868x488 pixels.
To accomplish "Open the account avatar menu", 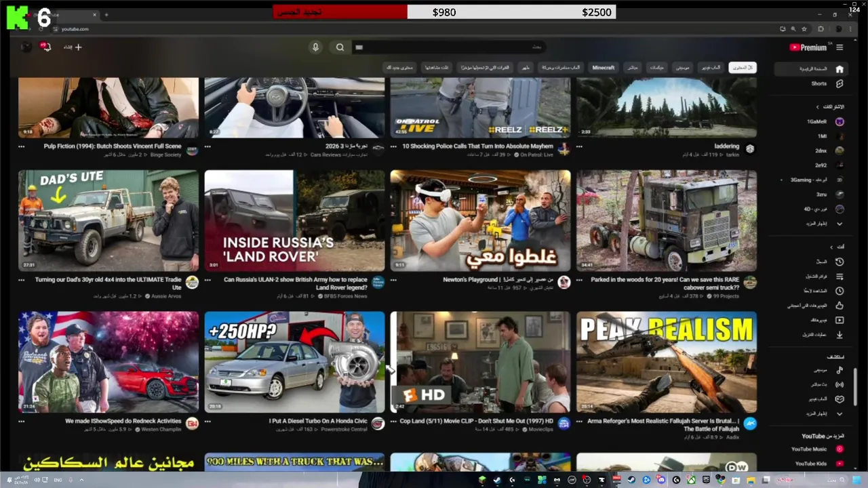I will tap(26, 47).
